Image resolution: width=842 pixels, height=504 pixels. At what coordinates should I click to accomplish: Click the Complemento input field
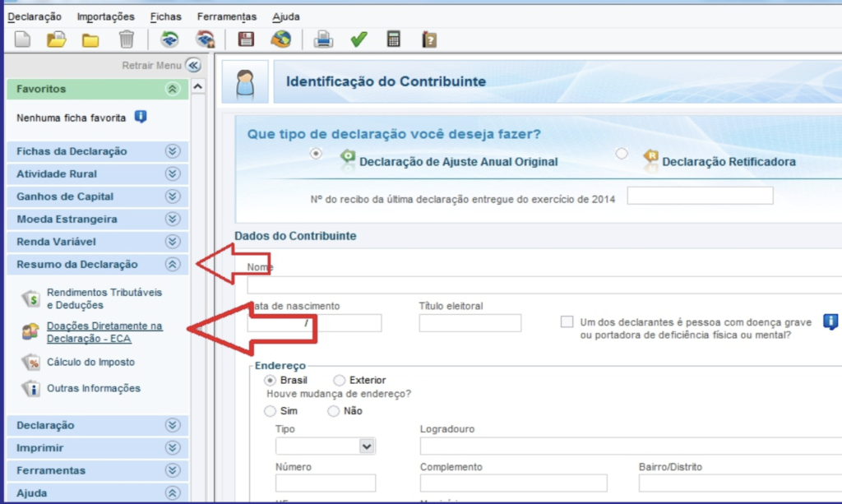point(513,483)
